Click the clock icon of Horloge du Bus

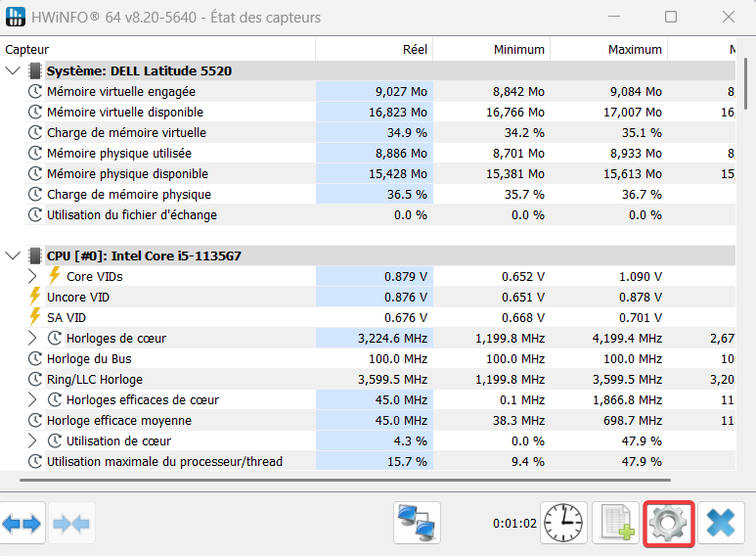[34, 358]
